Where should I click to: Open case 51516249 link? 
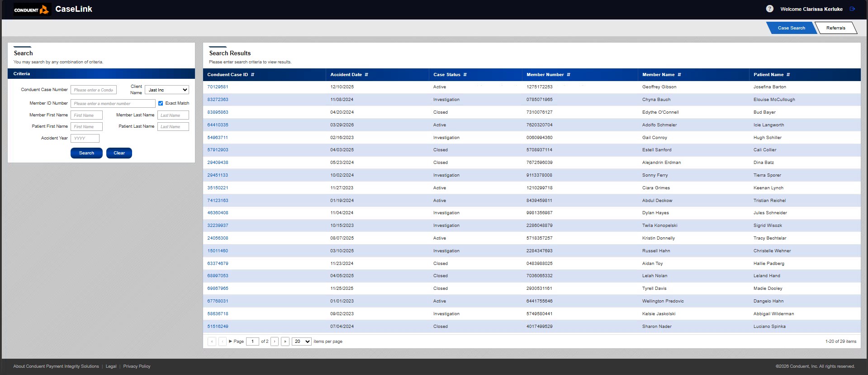click(218, 327)
